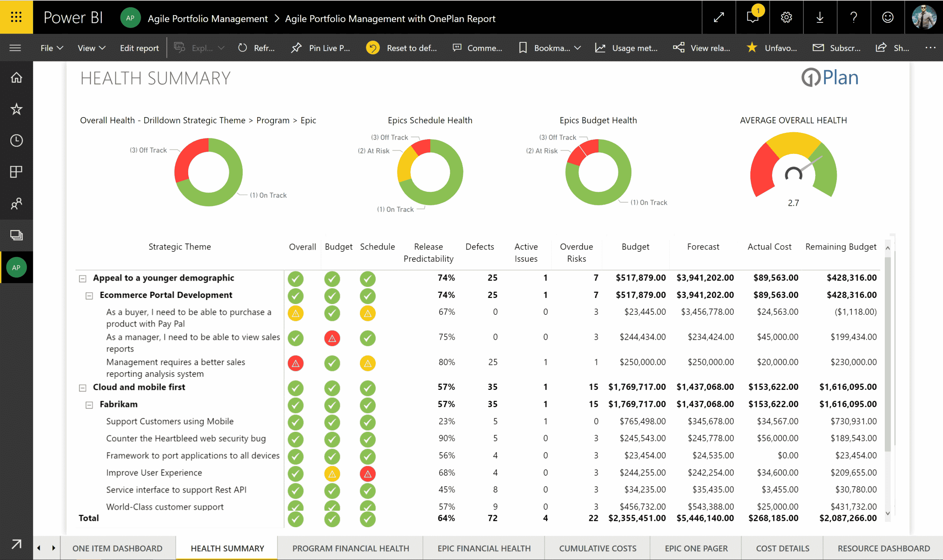Collapse the Fabrikam row
Screen dimensions: 943x560
[89, 405]
